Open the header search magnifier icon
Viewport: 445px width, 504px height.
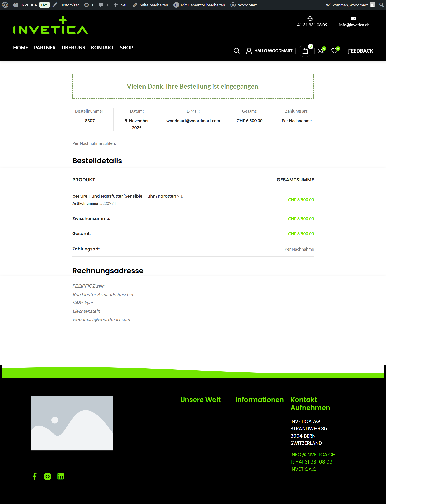pos(236,51)
